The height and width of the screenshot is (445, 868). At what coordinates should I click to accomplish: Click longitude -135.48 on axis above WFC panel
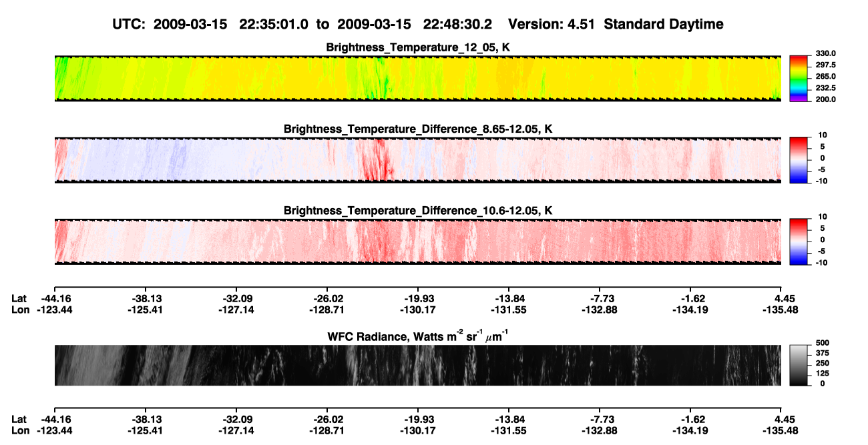781,310
